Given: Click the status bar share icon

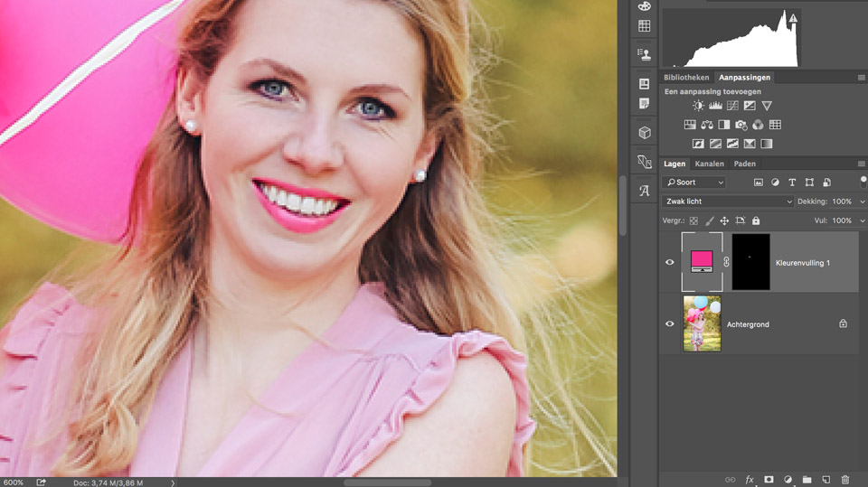Looking at the screenshot, I should [x=41, y=482].
